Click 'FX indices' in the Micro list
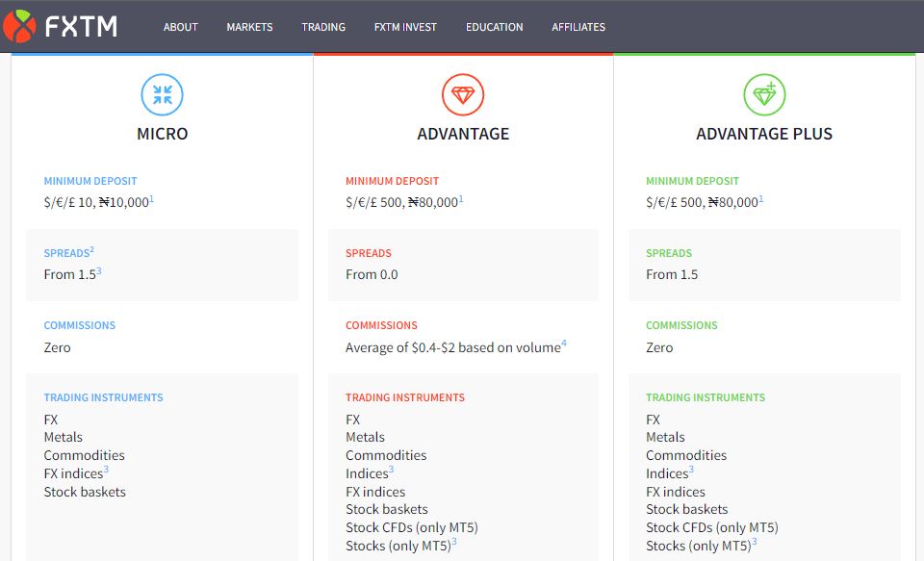Viewport: 924px width, 561px height. tap(73, 473)
